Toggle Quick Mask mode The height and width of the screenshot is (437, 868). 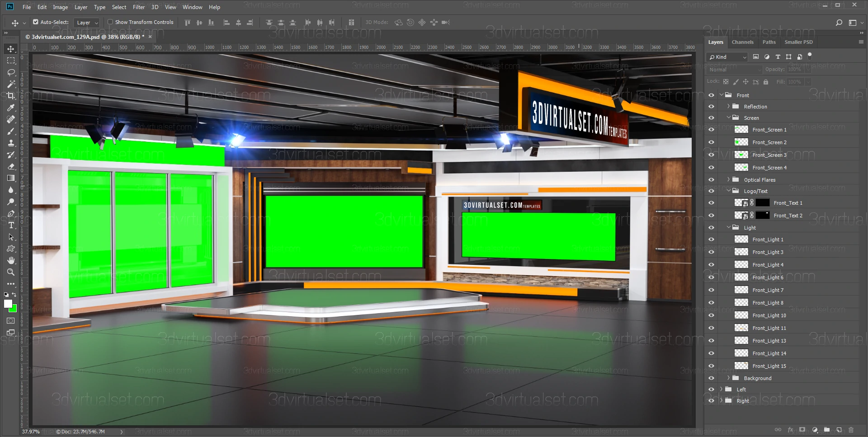11,321
